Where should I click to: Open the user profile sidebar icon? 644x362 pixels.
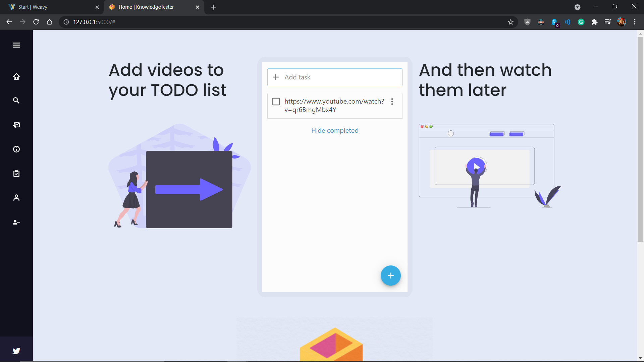point(16,198)
